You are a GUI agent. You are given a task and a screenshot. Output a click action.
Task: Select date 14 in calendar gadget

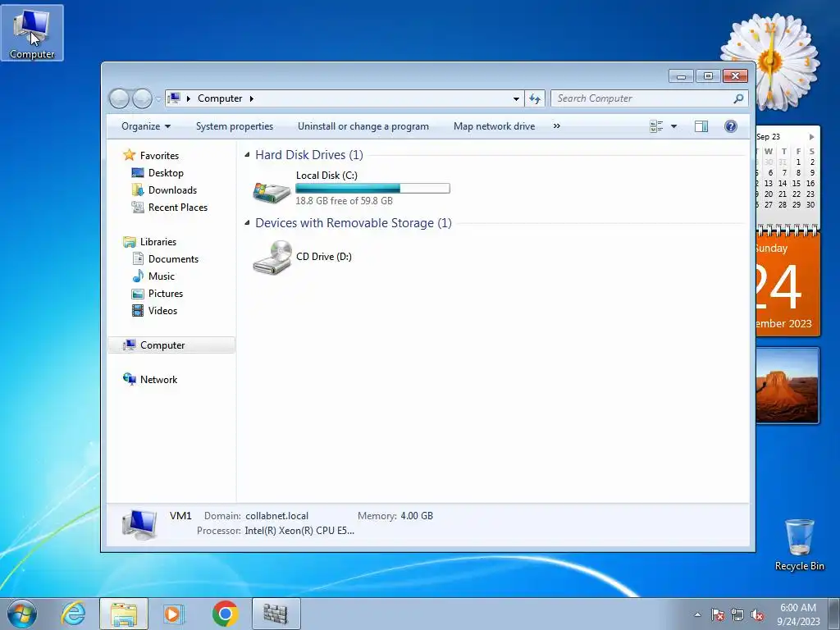[782, 183]
